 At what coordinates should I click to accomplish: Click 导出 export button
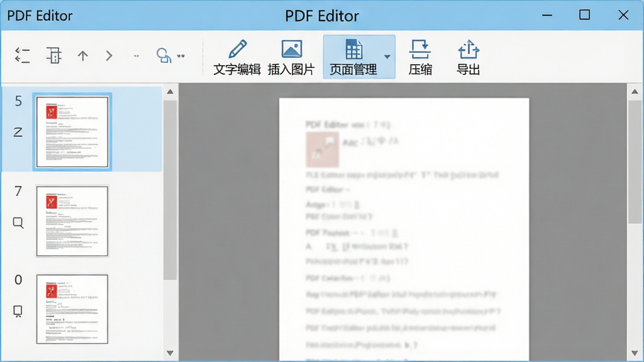click(x=468, y=57)
